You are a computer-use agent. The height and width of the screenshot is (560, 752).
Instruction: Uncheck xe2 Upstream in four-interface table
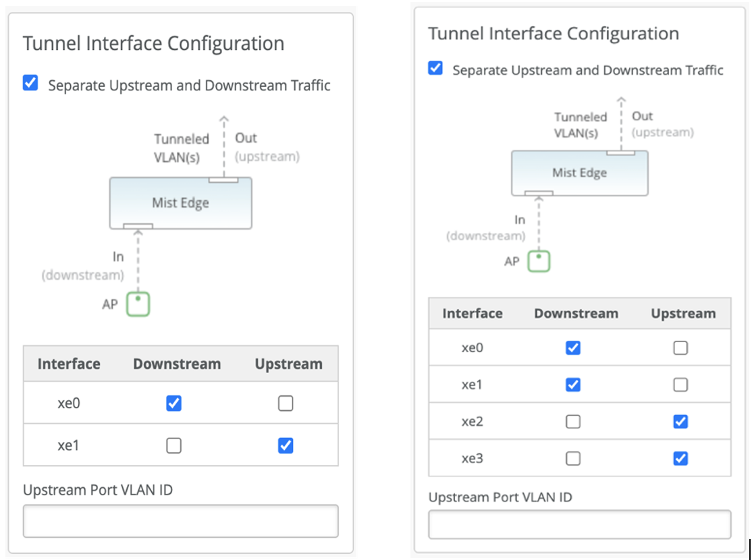click(x=680, y=422)
